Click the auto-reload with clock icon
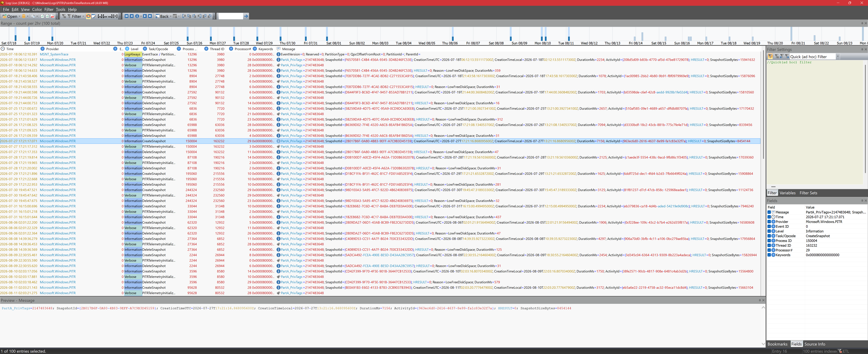This screenshot has width=868, height=354. tap(47, 16)
